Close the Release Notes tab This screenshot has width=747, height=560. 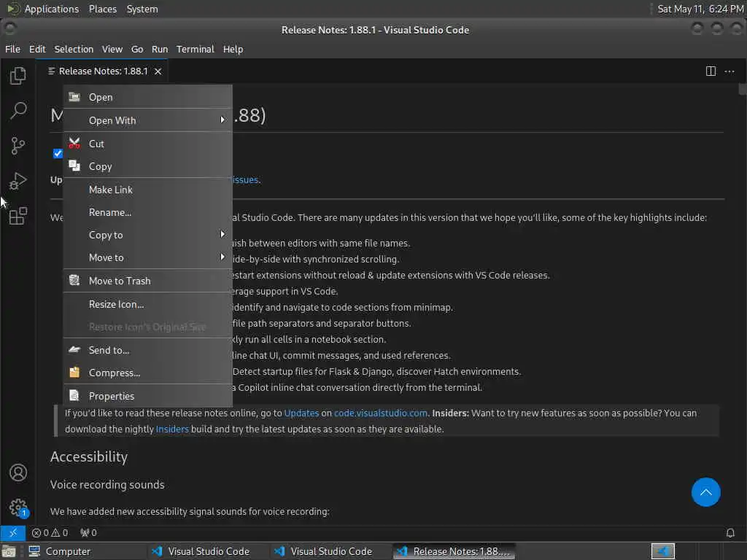158,71
